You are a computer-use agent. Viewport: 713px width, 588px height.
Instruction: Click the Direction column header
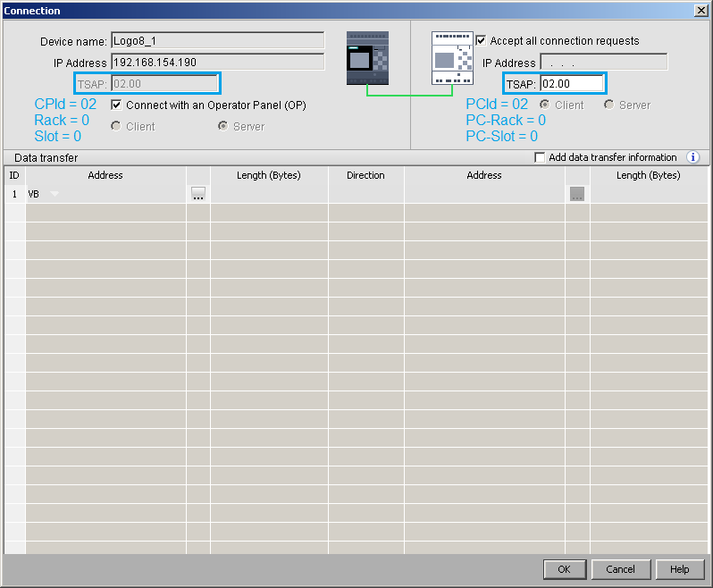pyautogui.click(x=365, y=175)
